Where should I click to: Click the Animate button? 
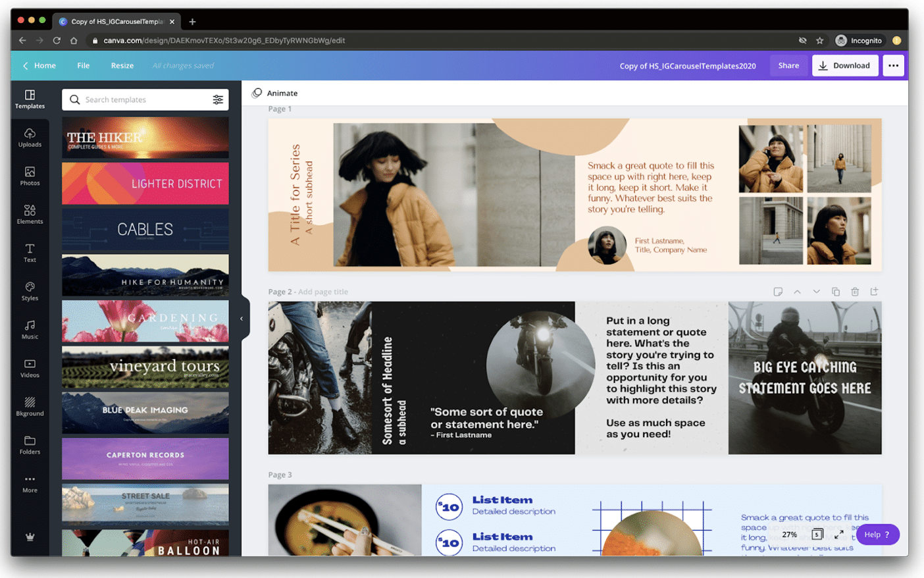pyautogui.click(x=275, y=93)
